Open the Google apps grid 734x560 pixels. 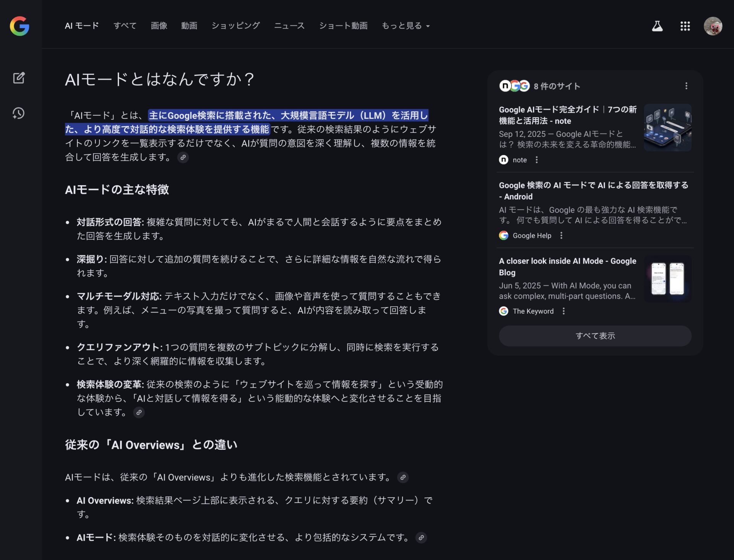pos(685,26)
